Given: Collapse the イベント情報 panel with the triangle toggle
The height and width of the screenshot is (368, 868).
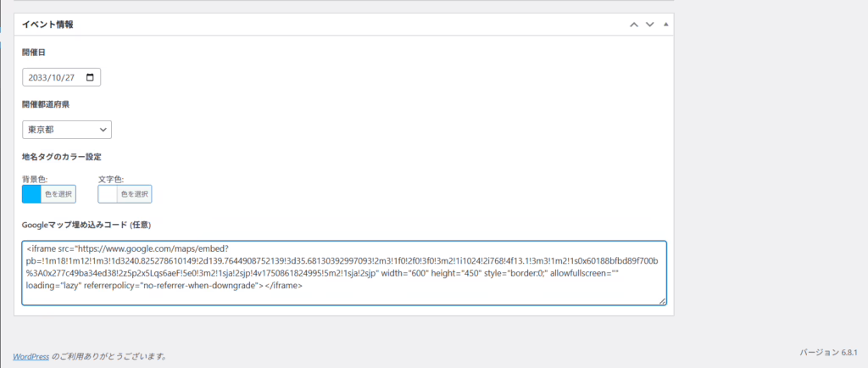Looking at the screenshot, I should click(666, 25).
